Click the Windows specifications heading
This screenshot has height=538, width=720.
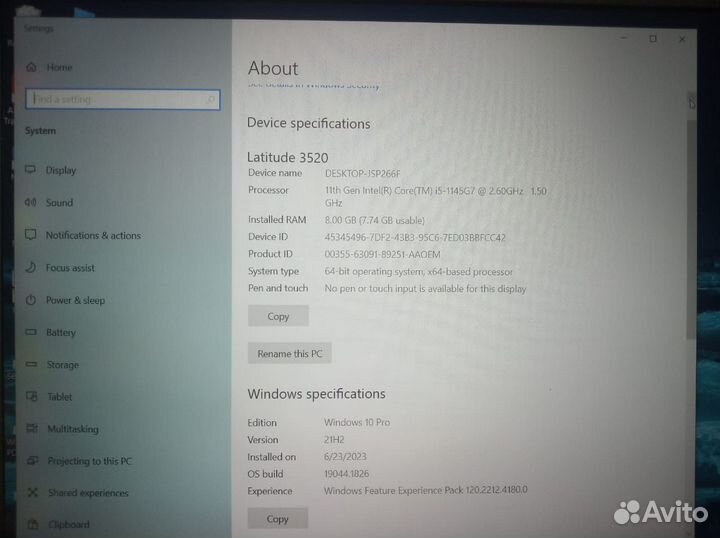coord(316,394)
